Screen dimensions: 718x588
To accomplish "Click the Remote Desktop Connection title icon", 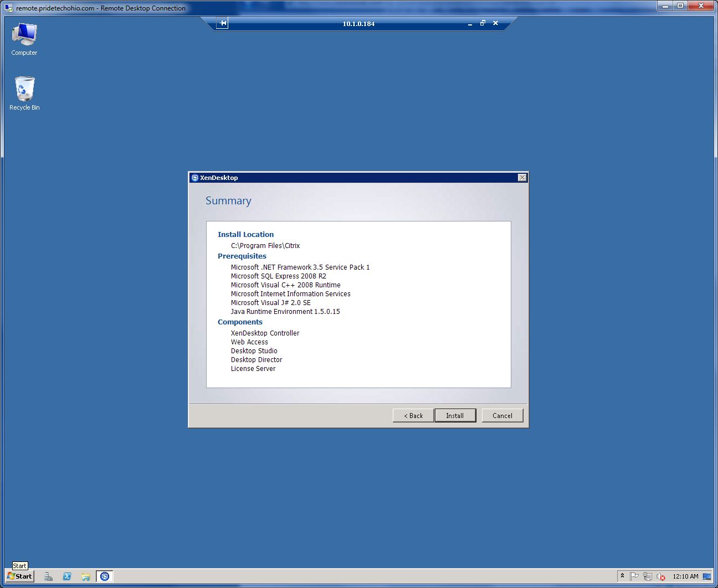I will click(x=8, y=8).
